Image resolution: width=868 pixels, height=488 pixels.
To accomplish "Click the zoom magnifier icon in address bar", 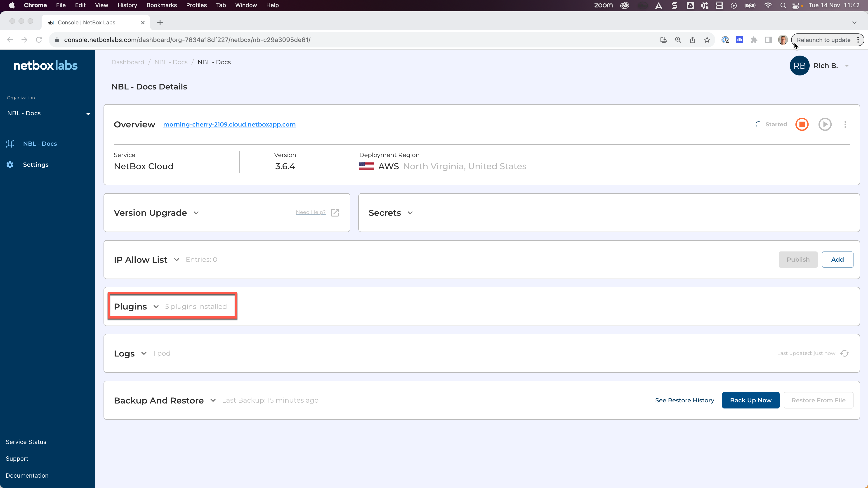I will click(678, 40).
